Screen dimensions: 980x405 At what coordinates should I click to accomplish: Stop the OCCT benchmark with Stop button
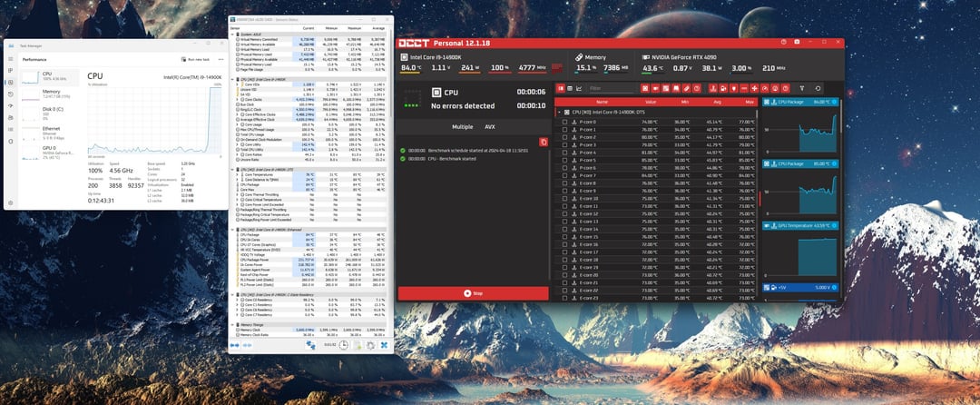pos(473,293)
